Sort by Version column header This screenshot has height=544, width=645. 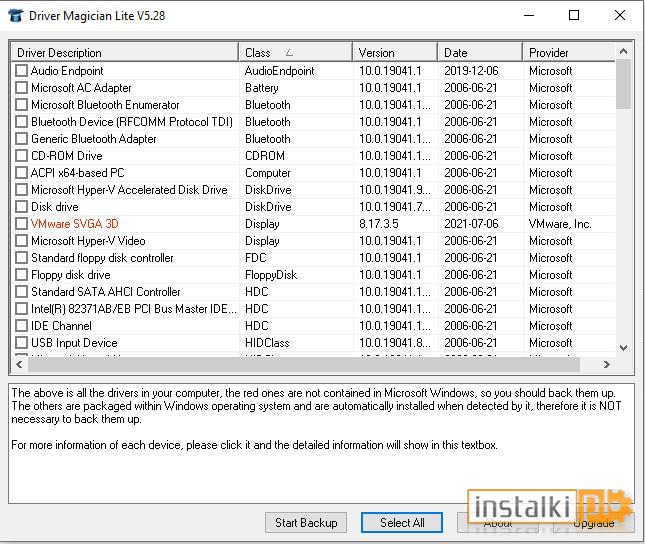coord(395,53)
